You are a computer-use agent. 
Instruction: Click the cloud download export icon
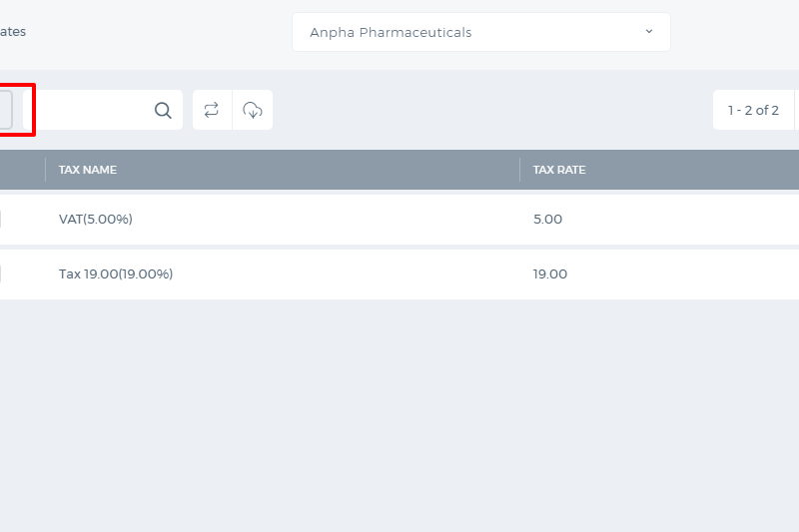click(253, 110)
